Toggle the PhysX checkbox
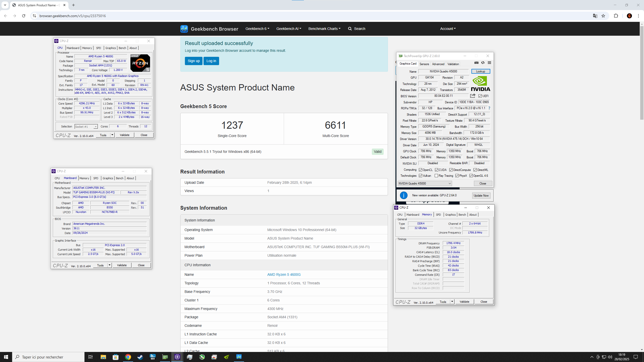 click(457, 176)
